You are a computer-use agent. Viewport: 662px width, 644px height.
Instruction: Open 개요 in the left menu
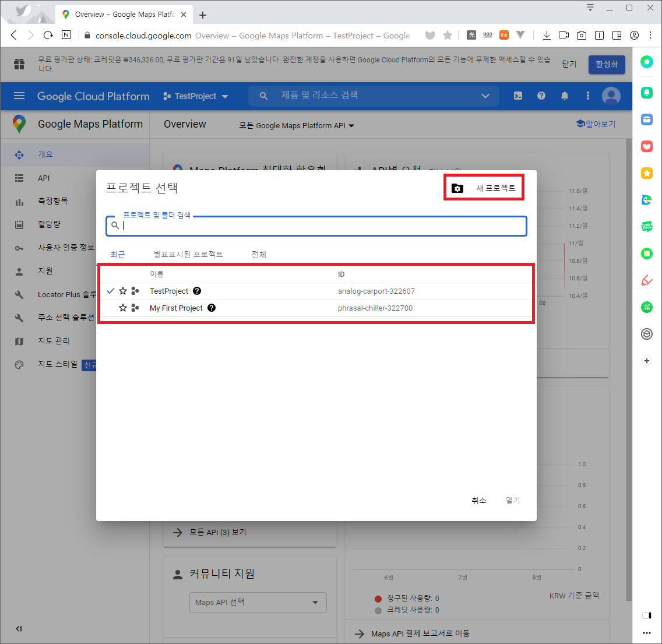[x=75, y=154]
